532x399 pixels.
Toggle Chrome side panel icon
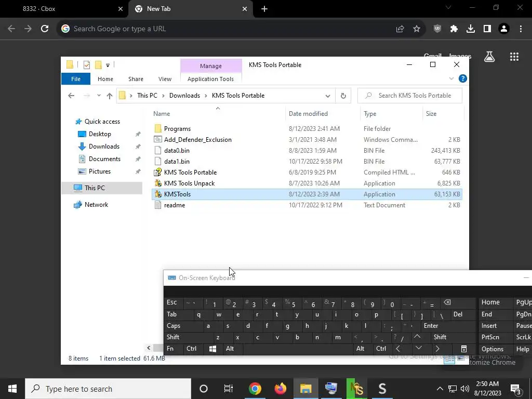tap(487, 29)
